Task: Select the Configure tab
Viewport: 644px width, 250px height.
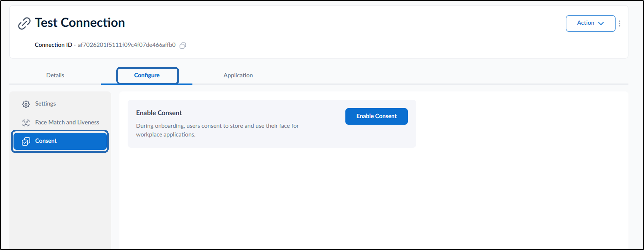Action: [x=147, y=75]
